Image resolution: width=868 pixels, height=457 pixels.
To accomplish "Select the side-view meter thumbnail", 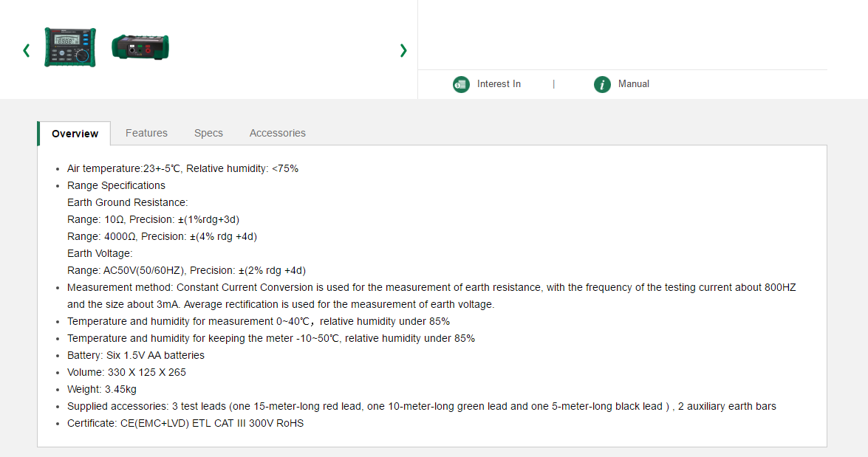I will pyautogui.click(x=140, y=47).
